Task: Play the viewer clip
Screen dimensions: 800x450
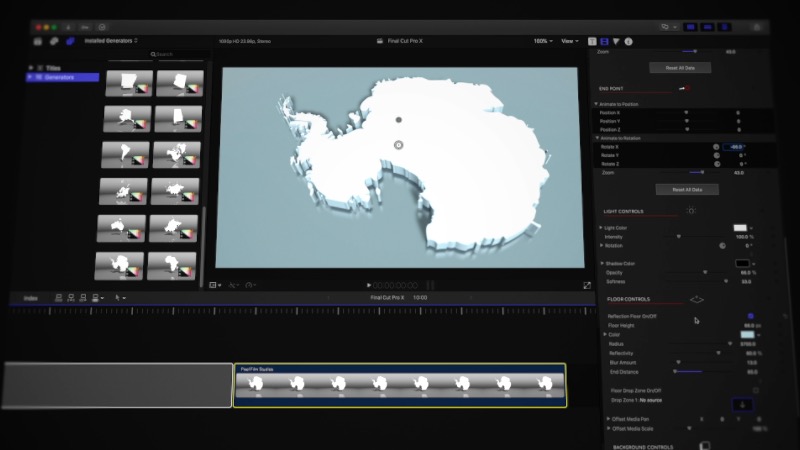Action: pos(368,285)
